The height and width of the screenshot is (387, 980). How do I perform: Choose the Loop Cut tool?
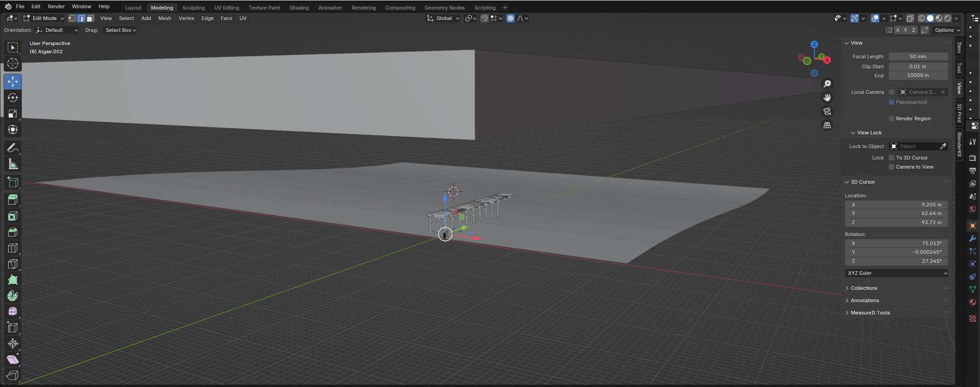point(13,248)
